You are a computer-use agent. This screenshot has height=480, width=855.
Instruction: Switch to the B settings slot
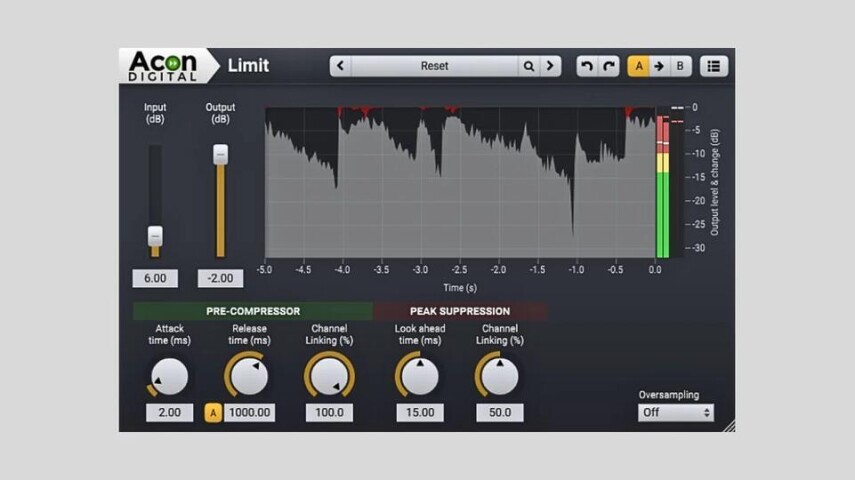coord(680,67)
